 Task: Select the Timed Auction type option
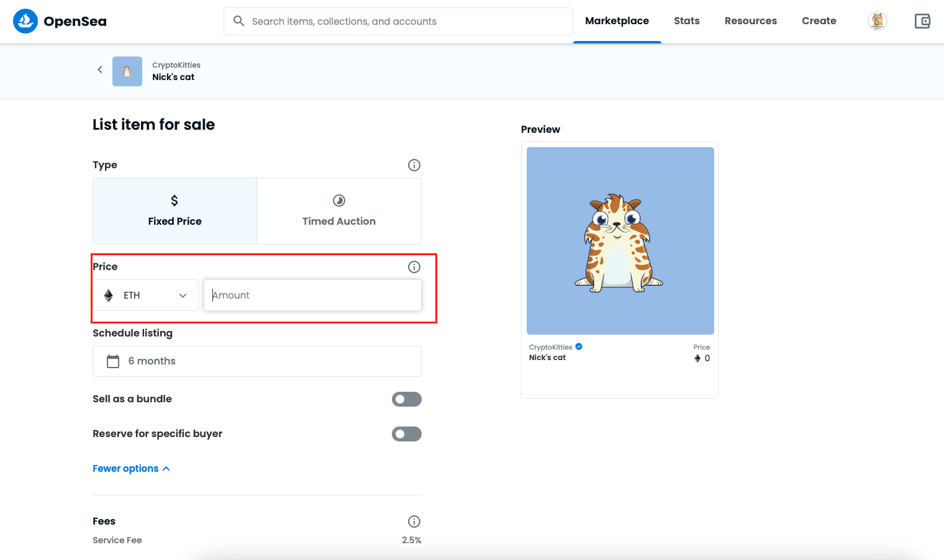point(339,211)
